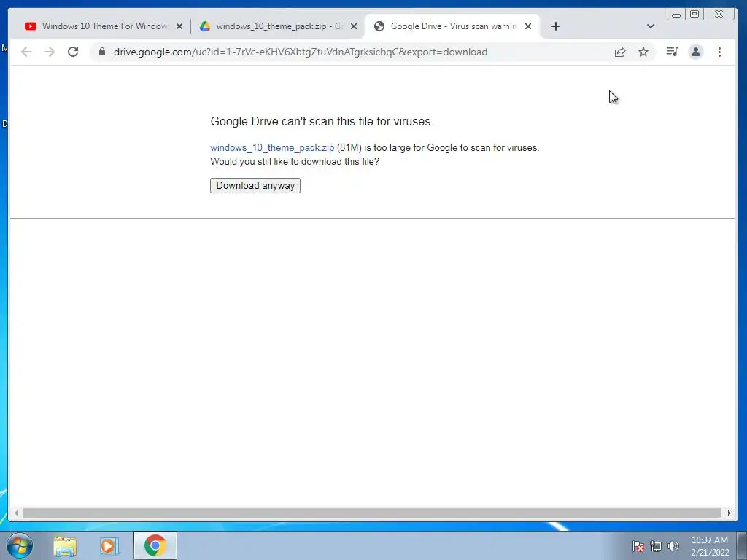Minimize the Chrome window

point(676,15)
